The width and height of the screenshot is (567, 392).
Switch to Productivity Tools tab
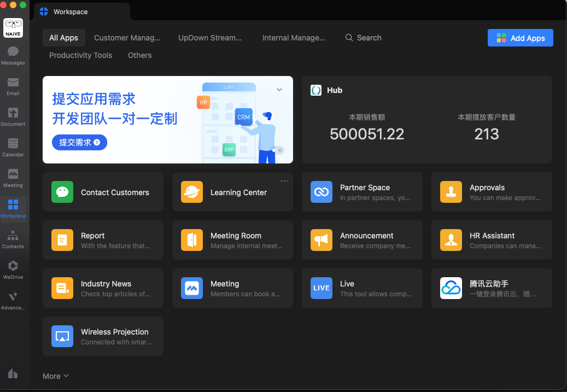[80, 55]
